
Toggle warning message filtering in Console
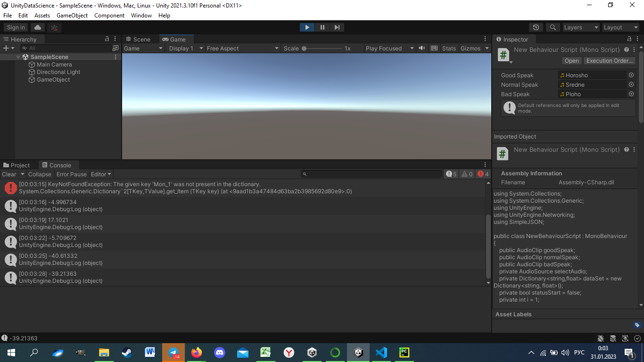tap(467, 173)
